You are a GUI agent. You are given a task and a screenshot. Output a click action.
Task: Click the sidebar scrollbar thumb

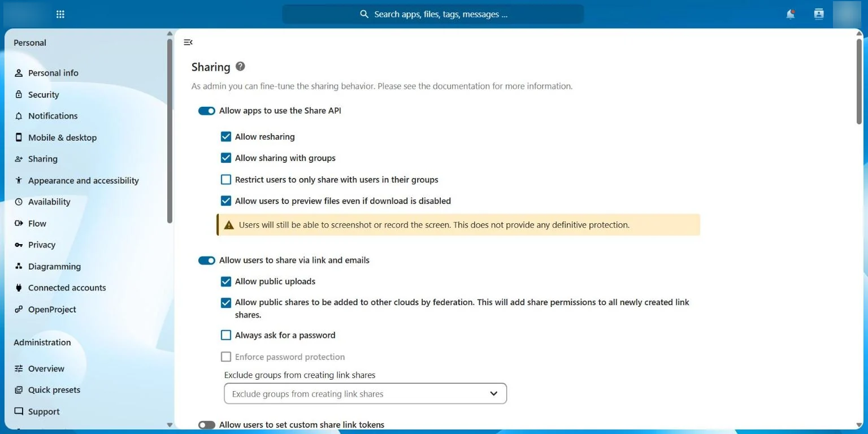pyautogui.click(x=170, y=131)
